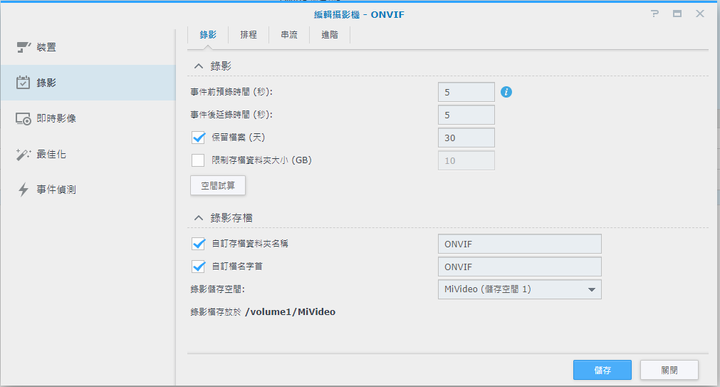Click the 事件前預錄時間 (秒) label
This screenshot has width=720, height=387.
click(231, 92)
